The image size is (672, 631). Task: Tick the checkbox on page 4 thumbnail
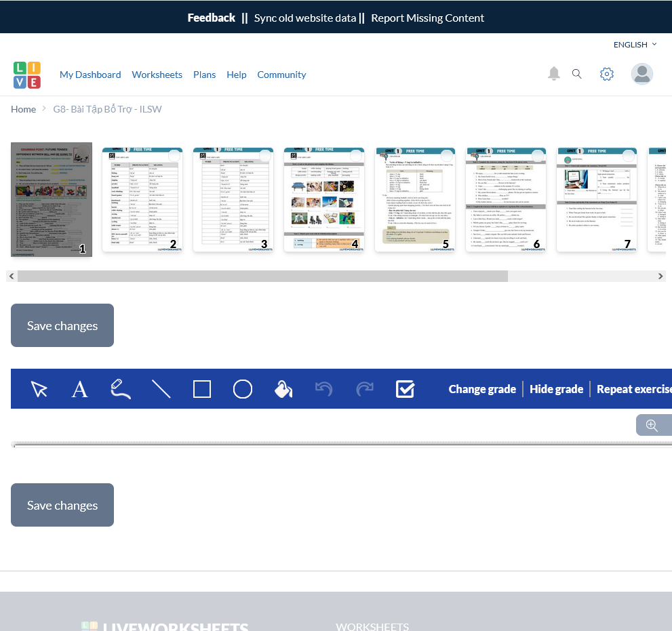356,156
